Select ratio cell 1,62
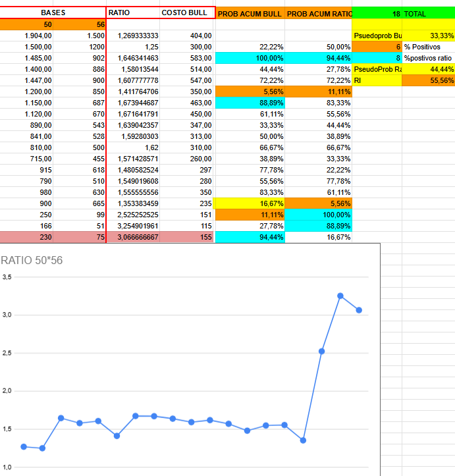 (x=133, y=147)
